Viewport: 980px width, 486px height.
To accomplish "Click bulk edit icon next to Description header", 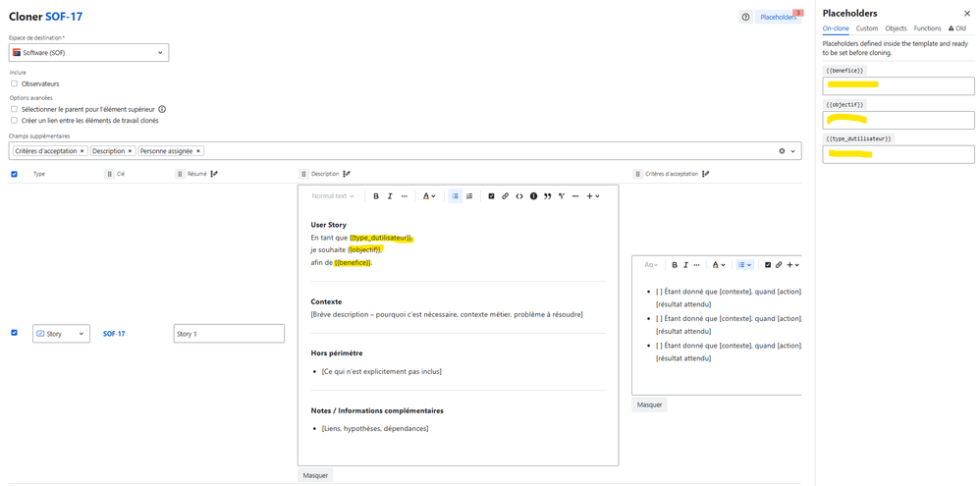I will coord(347,175).
